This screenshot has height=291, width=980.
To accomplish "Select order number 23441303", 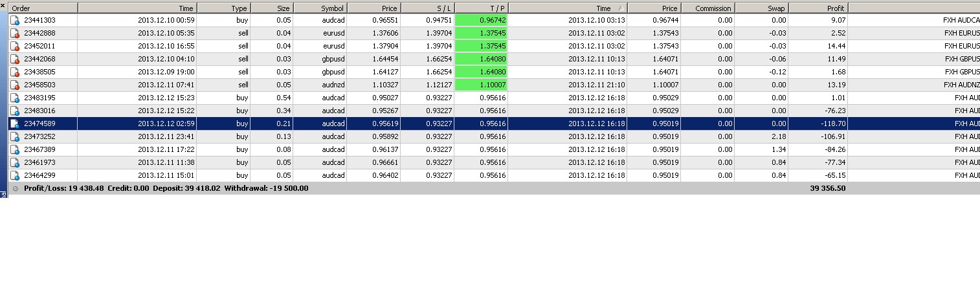I will [39, 20].
